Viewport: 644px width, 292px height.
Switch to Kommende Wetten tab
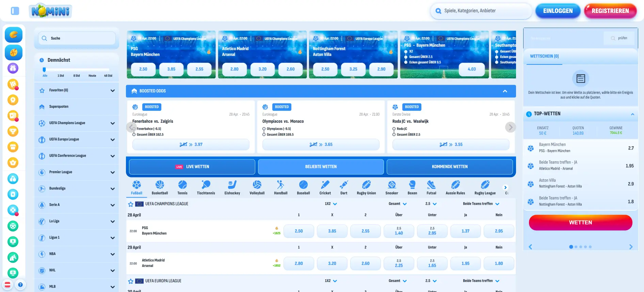[x=450, y=167]
